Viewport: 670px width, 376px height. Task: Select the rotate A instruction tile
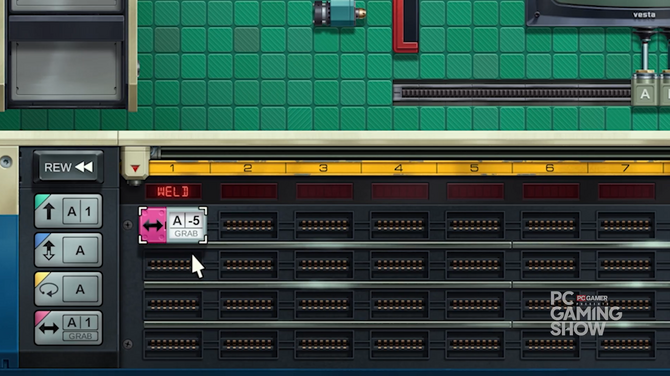click(68, 289)
